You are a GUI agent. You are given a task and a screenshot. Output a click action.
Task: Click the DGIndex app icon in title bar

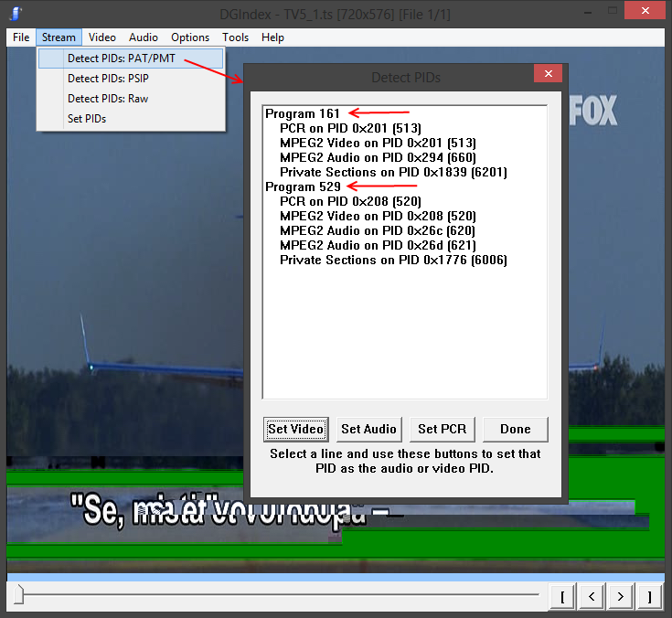(16, 14)
